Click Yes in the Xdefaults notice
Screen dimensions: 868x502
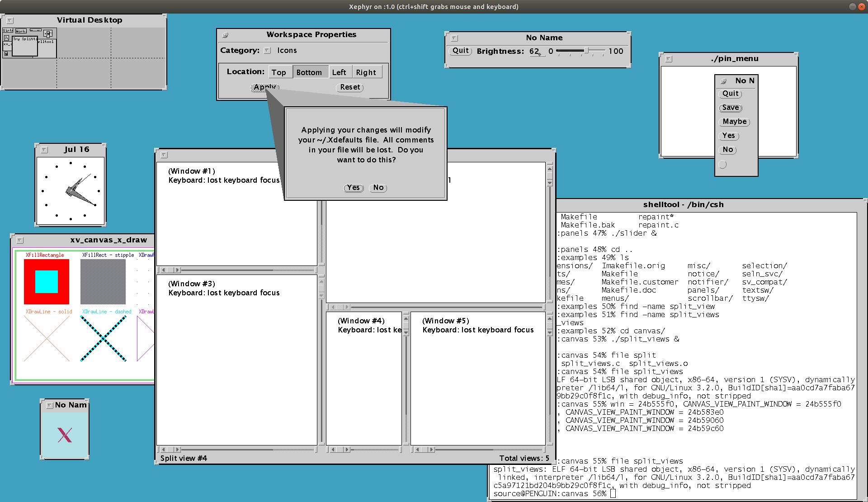[x=354, y=188]
